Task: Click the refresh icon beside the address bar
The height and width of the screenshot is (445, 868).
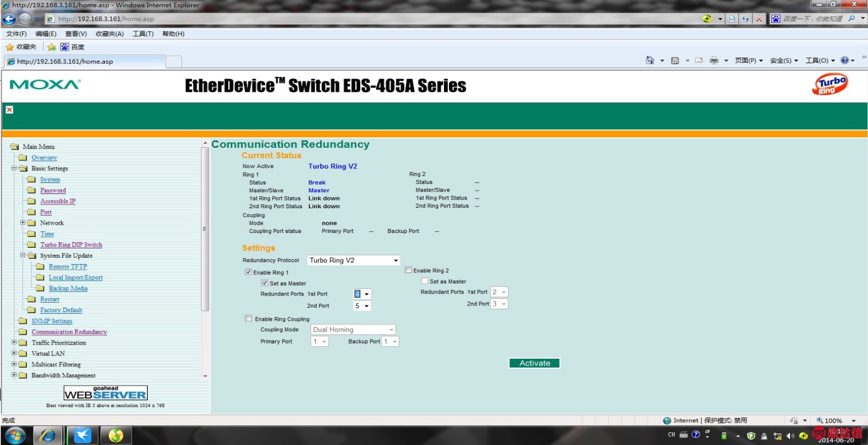Action: 745,19
